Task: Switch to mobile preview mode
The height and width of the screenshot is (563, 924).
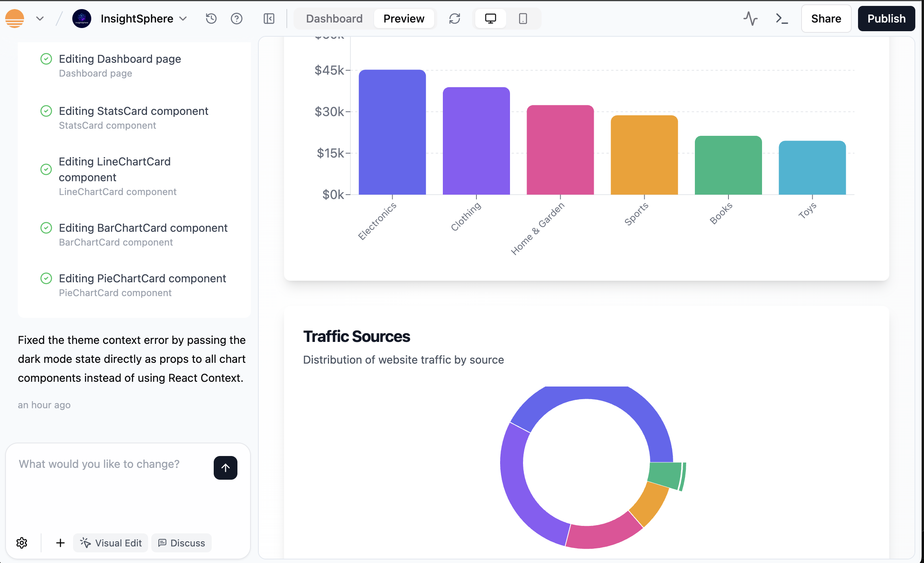Action: point(523,19)
